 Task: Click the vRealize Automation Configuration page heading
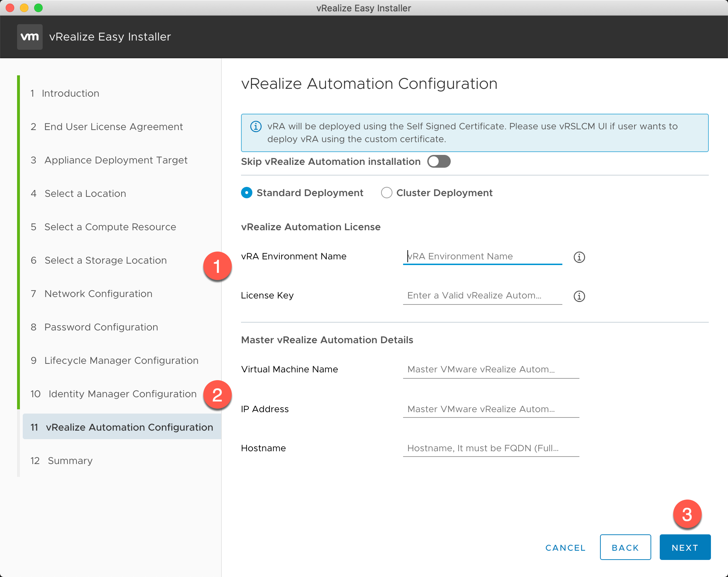click(x=369, y=84)
